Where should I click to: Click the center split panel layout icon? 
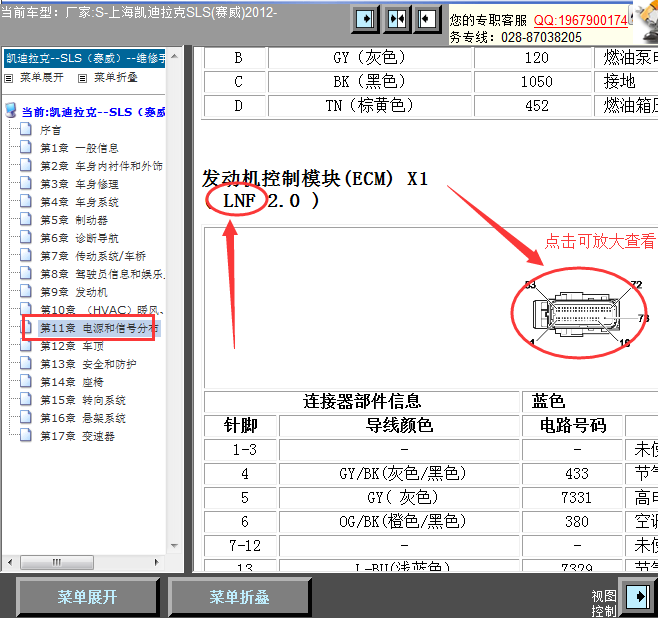(397, 19)
